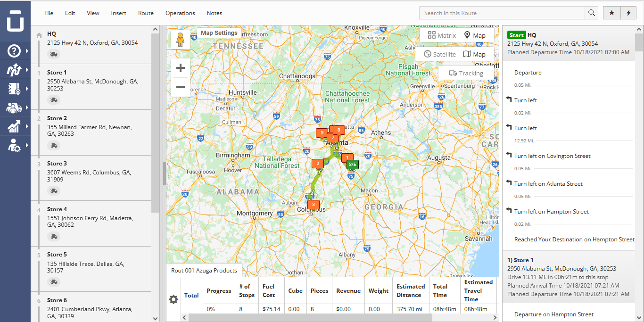This screenshot has height=322, width=644.
Task: Zoom out the map with minus
Action: coord(180,87)
